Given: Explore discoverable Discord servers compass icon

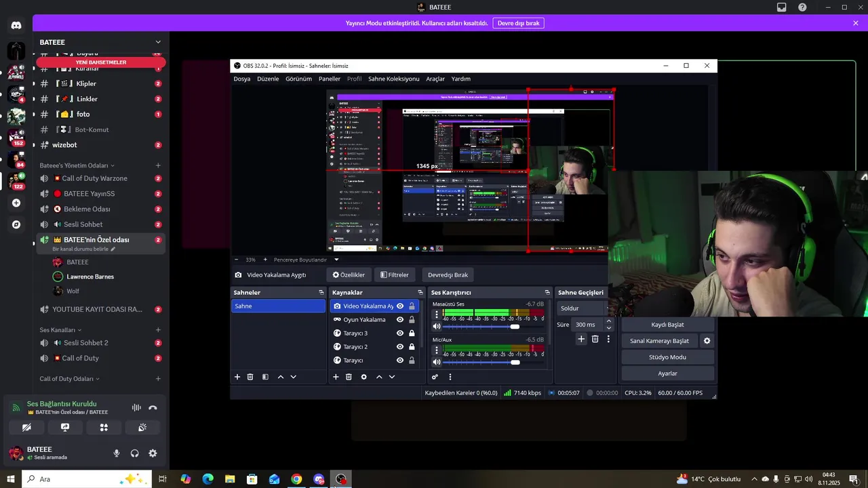Looking at the screenshot, I should 16,224.
